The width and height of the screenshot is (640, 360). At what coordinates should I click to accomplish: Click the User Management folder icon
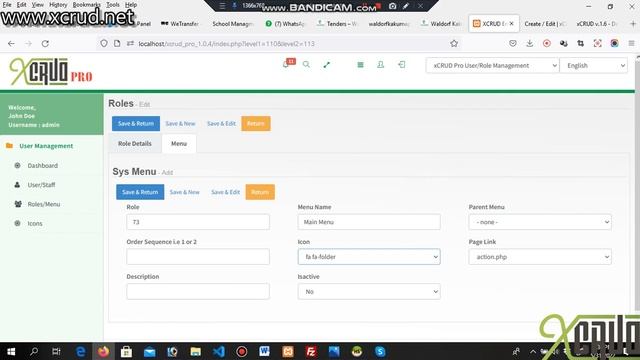tap(9, 146)
